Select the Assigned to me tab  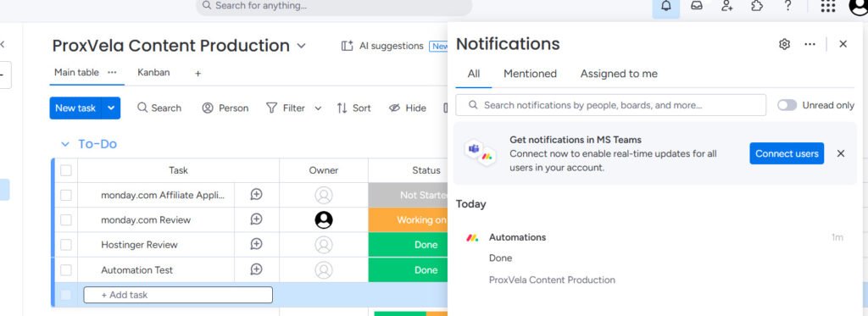tap(619, 74)
